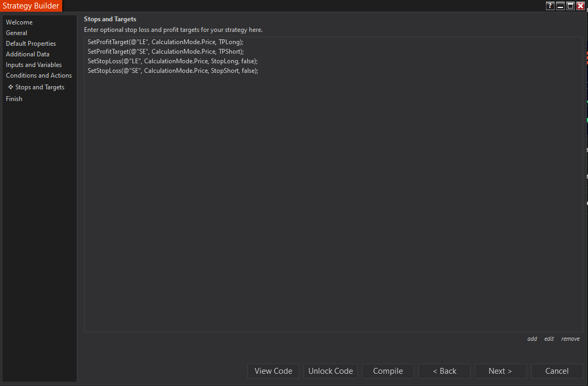Minimize the Strategy Builder window
This screenshot has height=386, width=588.
tap(560, 6)
